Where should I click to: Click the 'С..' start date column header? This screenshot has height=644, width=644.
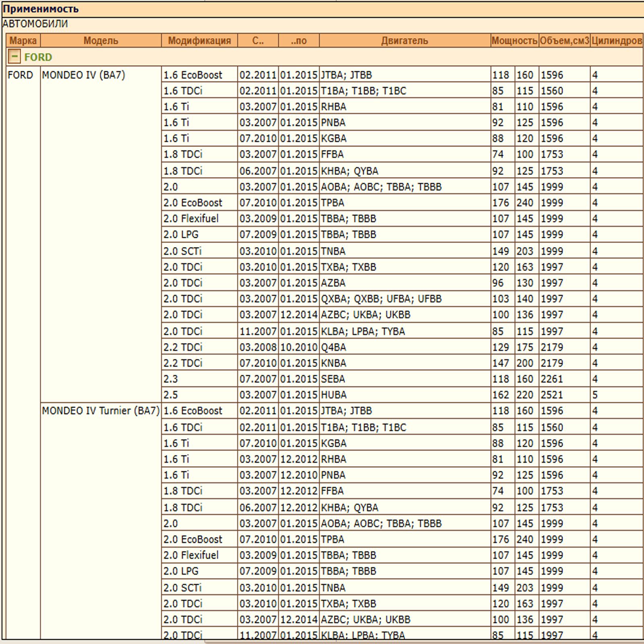(258, 41)
